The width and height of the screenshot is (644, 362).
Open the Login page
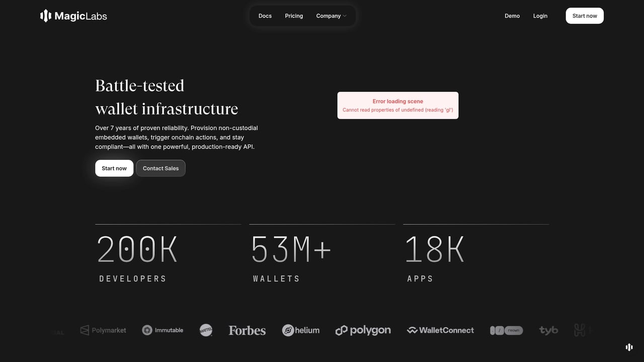click(x=540, y=16)
